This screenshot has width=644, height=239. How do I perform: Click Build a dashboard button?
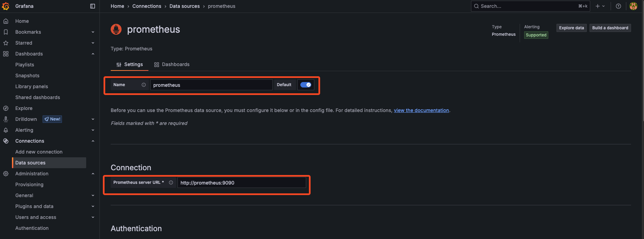point(610,28)
